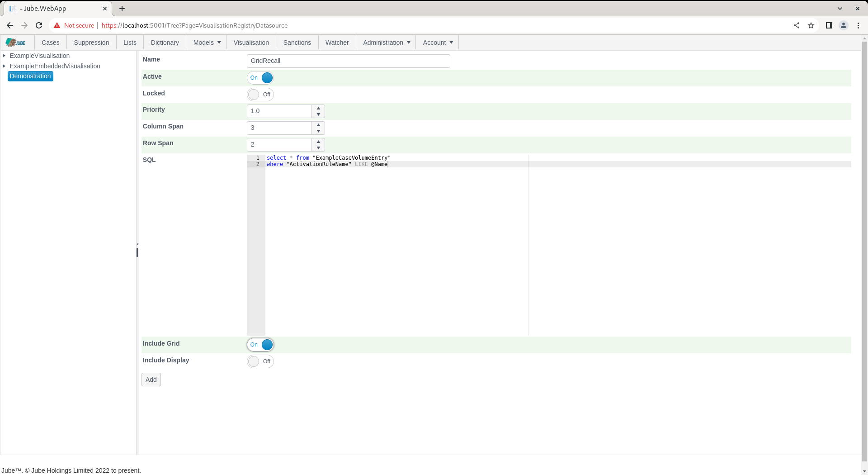
Task: Select ExampleEmbeddedVisualisation in the tree
Action: tap(55, 66)
